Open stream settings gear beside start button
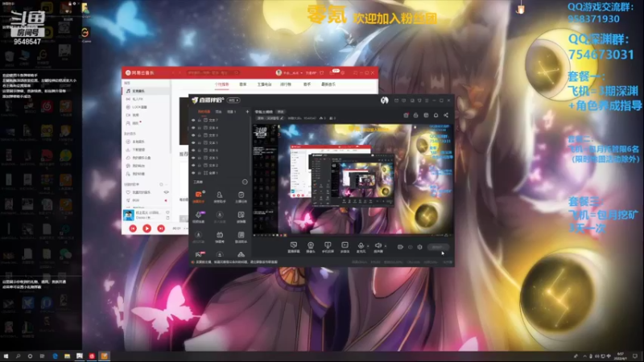The image size is (644, 362). click(419, 247)
